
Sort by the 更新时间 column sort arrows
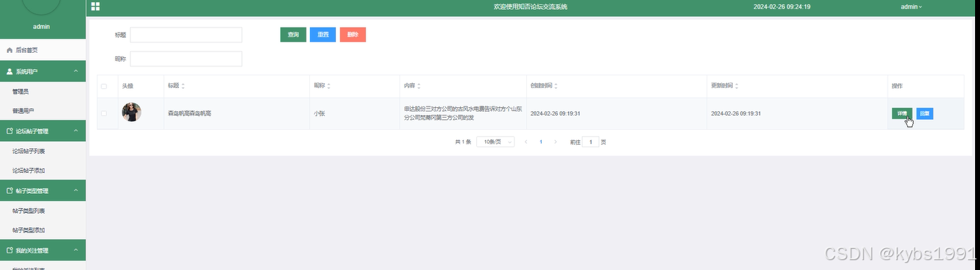pos(736,86)
